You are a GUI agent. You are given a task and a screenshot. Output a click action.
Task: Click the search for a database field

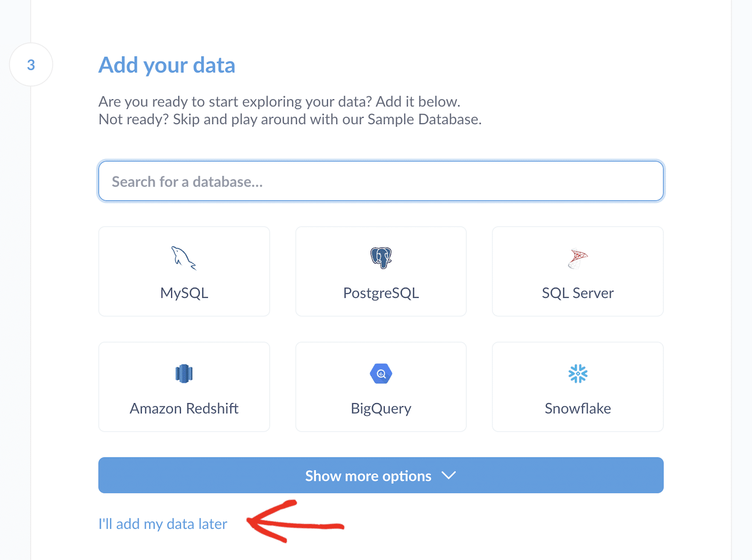click(x=380, y=181)
